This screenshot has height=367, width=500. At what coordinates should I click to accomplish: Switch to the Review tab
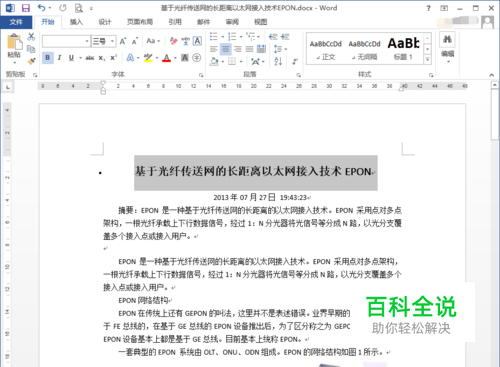232,22
